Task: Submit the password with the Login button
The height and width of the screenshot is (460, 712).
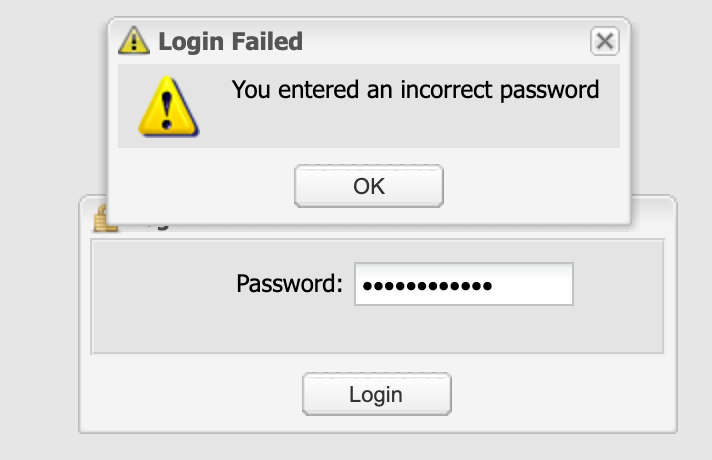Action: point(376,394)
